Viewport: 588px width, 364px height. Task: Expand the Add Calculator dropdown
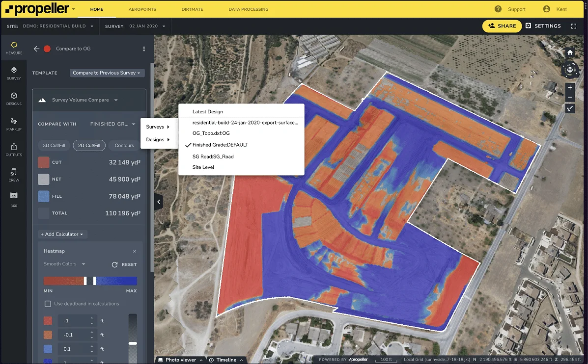click(x=62, y=234)
